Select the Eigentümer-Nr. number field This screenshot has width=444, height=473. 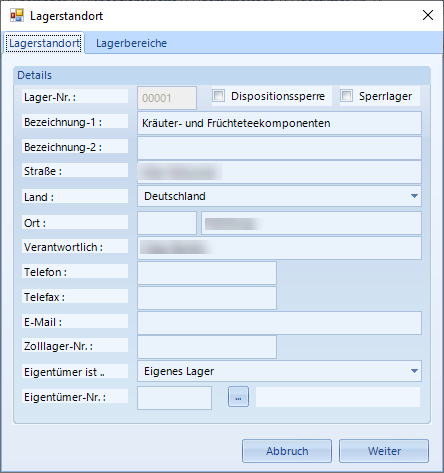pyautogui.click(x=174, y=398)
